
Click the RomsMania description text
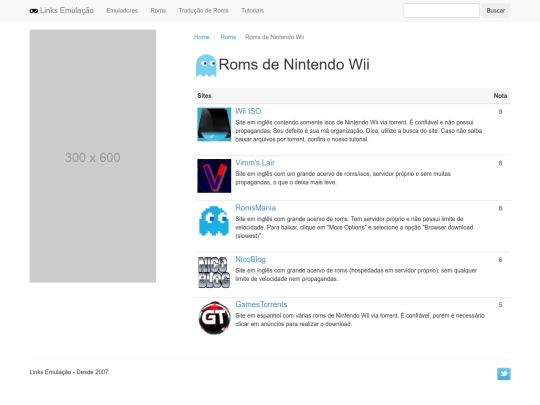(354, 227)
